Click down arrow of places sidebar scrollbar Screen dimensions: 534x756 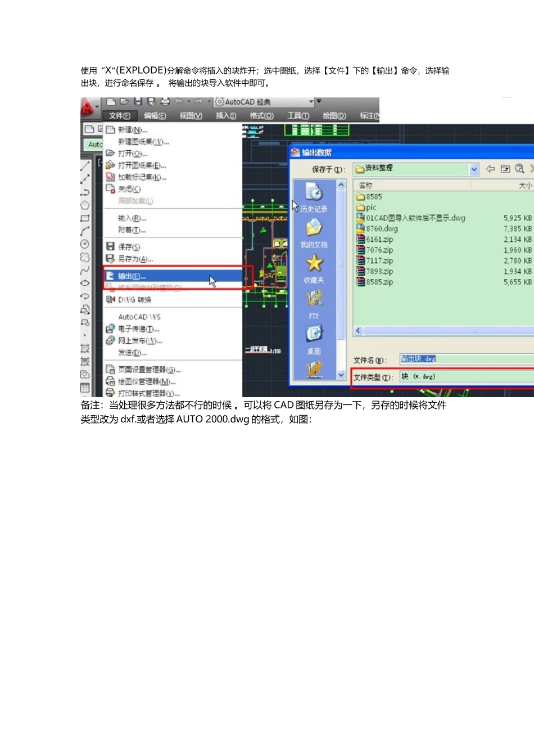point(341,375)
